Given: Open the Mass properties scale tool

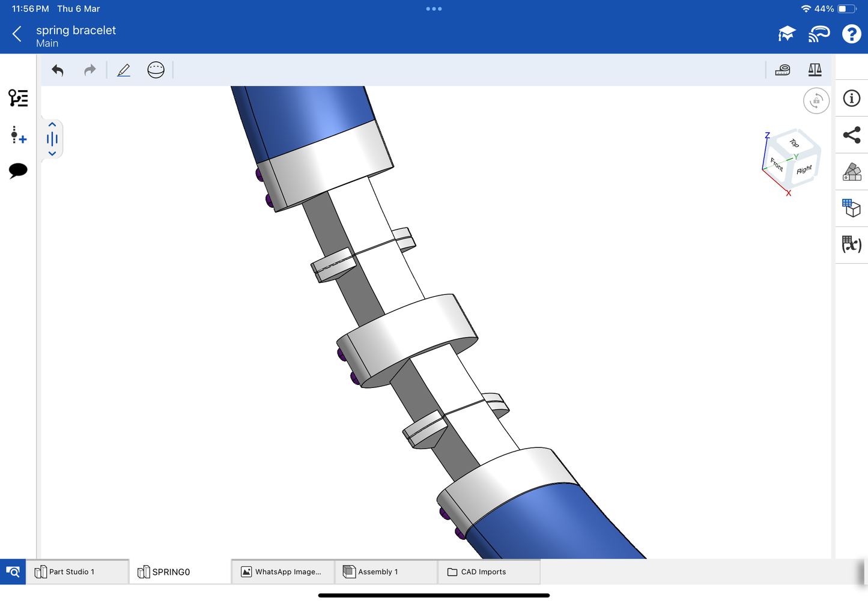Looking at the screenshot, I should click(815, 70).
